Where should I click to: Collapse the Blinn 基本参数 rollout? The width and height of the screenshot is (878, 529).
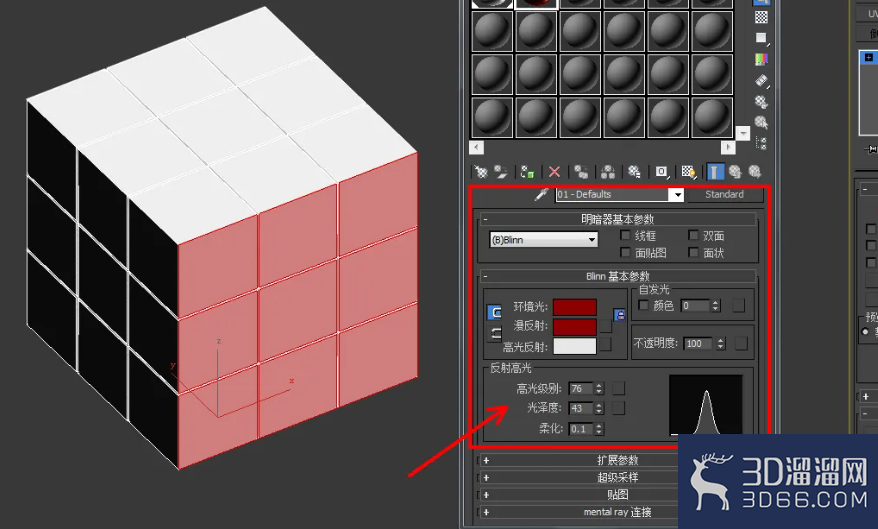pyautogui.click(x=617, y=276)
